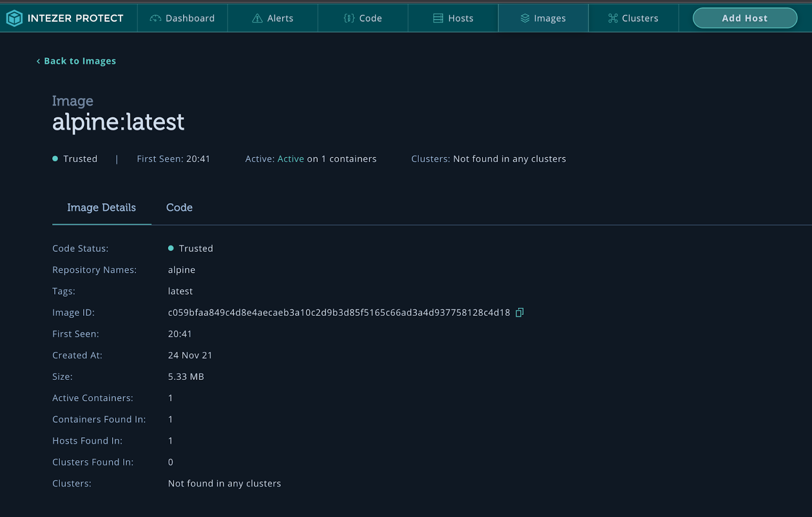Click the Containers Found In value
Viewport: 812px width, 517px height.
click(x=171, y=419)
